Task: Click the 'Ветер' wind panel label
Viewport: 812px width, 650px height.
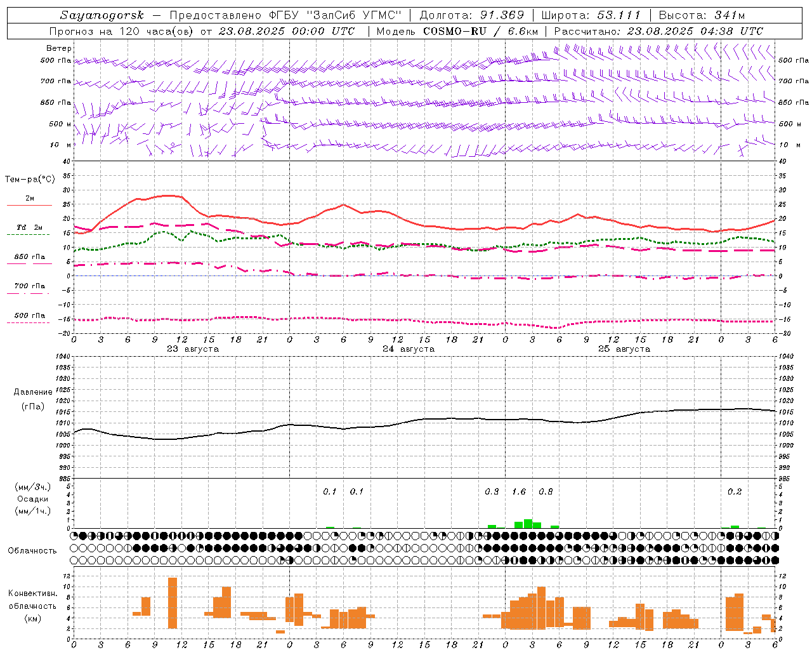Action: click(59, 48)
